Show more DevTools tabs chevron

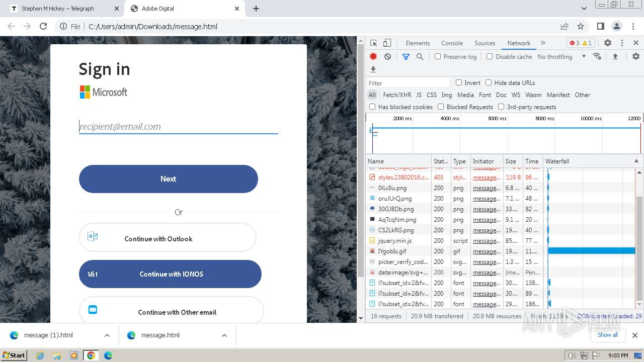click(543, 43)
